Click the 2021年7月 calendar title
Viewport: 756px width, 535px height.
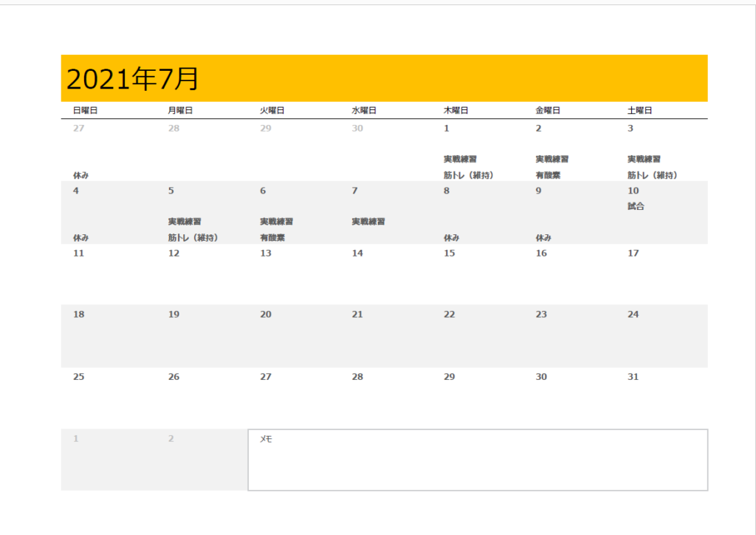point(133,78)
